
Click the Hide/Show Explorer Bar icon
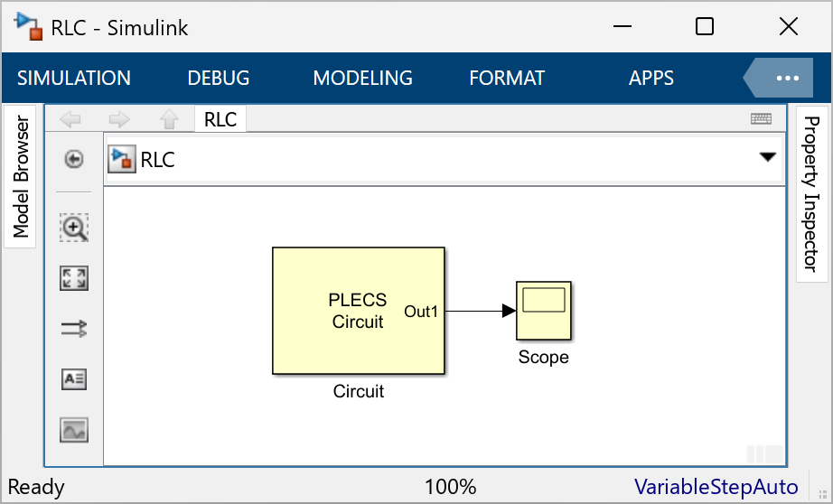tap(74, 160)
